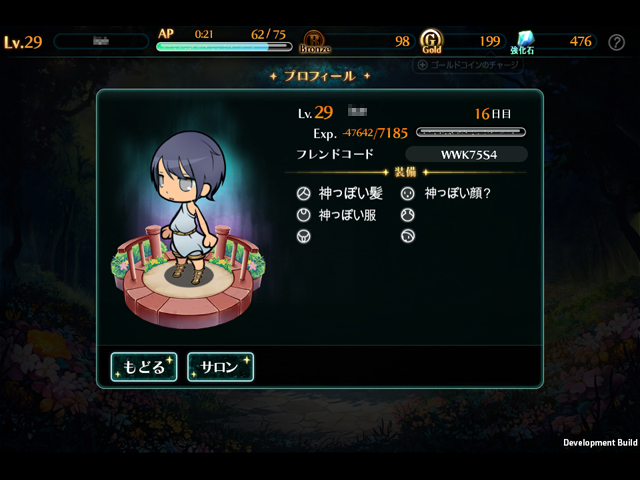
Task: Click the player name field in top bar
Action: [101, 41]
